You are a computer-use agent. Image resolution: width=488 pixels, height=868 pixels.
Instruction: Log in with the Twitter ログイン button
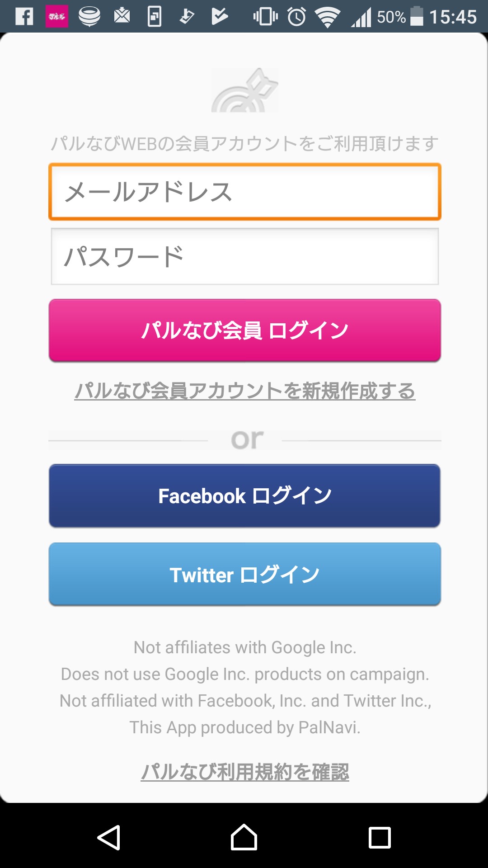point(245,575)
